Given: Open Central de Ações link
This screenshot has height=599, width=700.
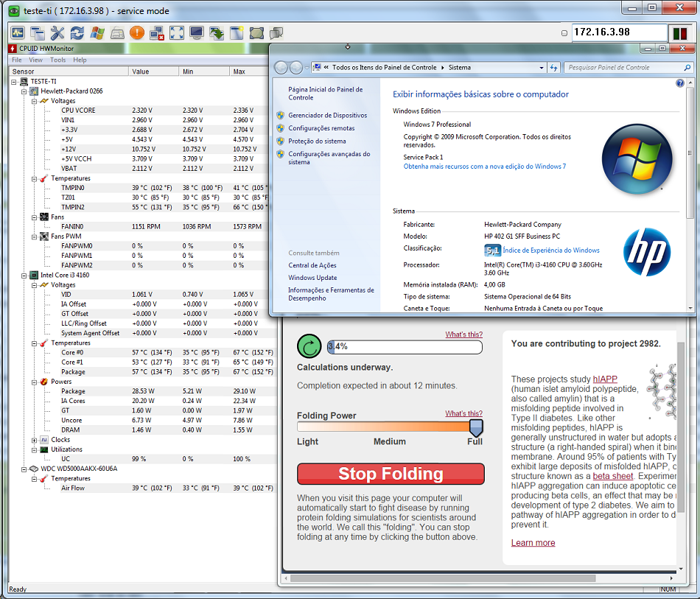Looking at the screenshot, I should click(x=312, y=265).
